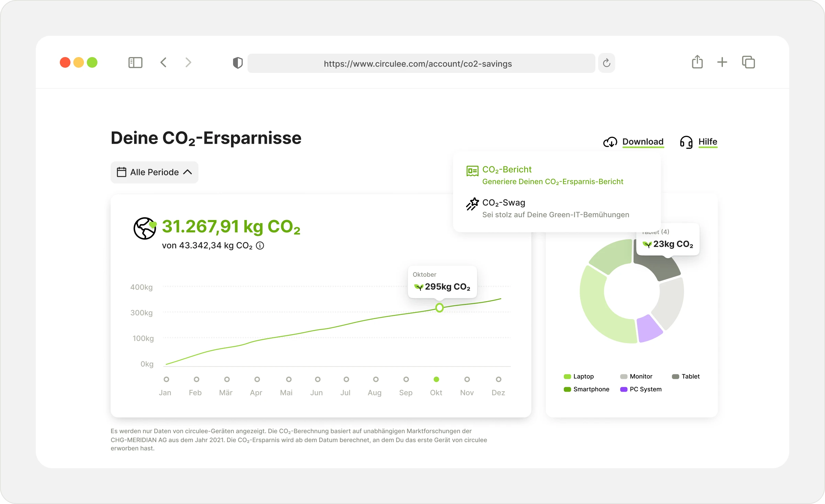Screen dimensions: 825x504
Task: Click the calendar icon in period selector
Action: [x=121, y=172]
